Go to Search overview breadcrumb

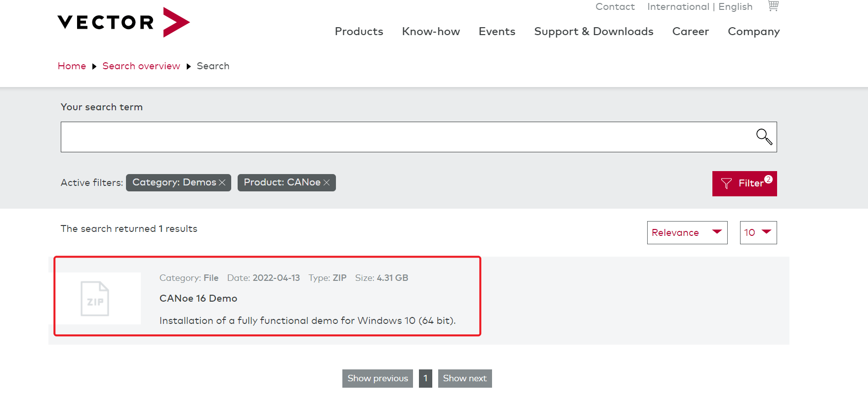pos(141,66)
